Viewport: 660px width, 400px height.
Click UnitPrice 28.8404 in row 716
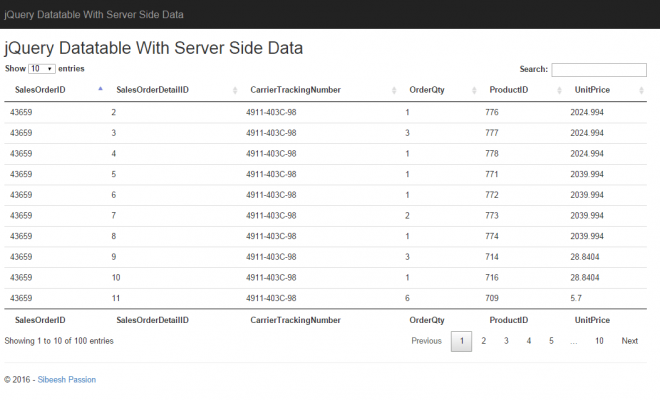coord(585,277)
